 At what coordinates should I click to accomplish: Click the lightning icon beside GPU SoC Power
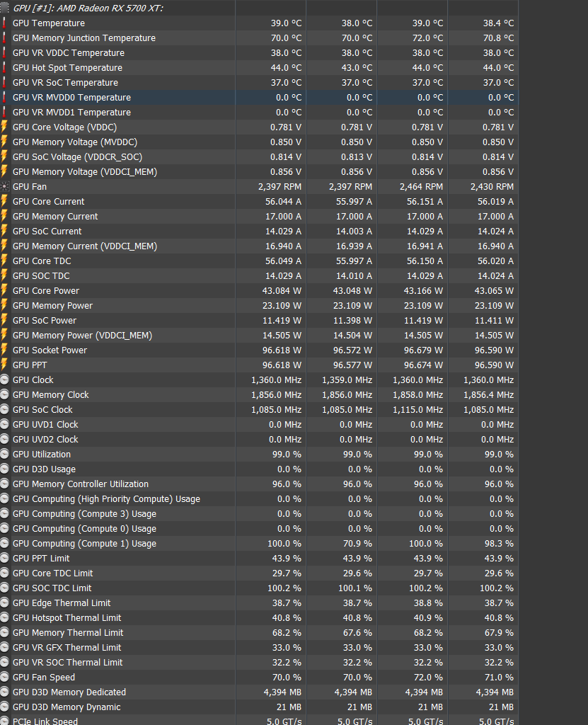(4, 321)
